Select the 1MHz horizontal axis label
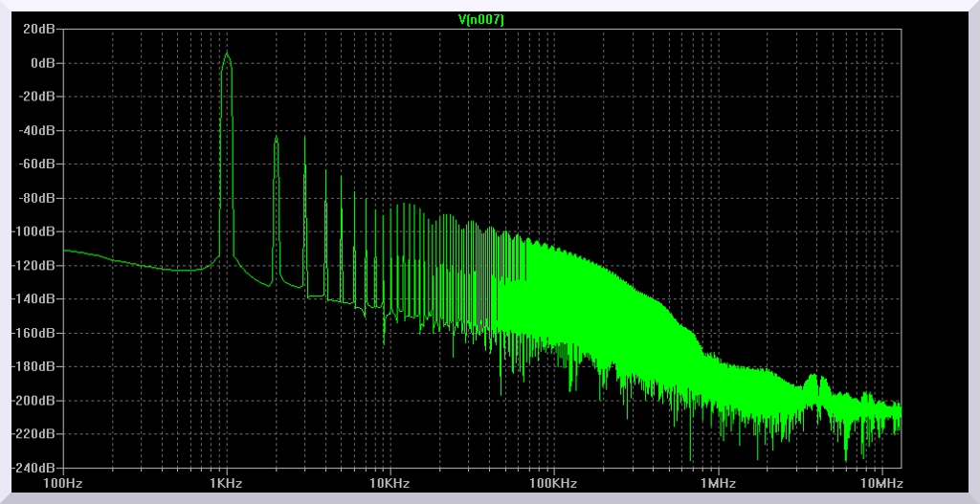980x504 pixels. coord(717,484)
